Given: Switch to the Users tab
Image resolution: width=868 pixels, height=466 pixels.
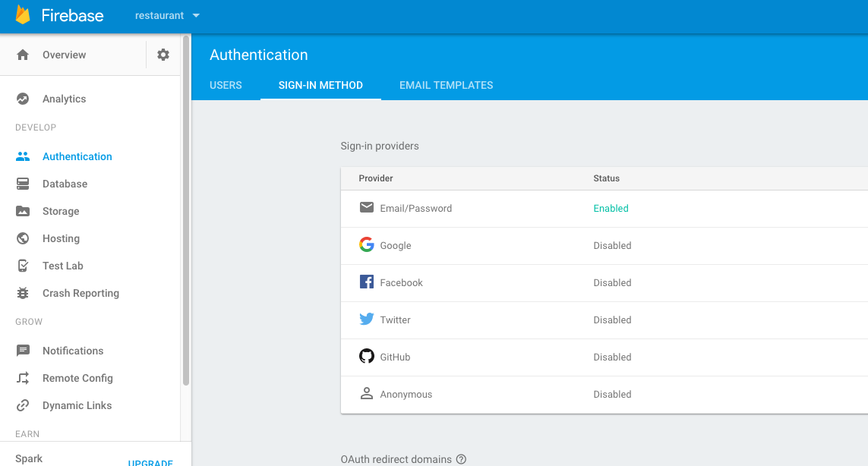Looking at the screenshot, I should coord(226,85).
